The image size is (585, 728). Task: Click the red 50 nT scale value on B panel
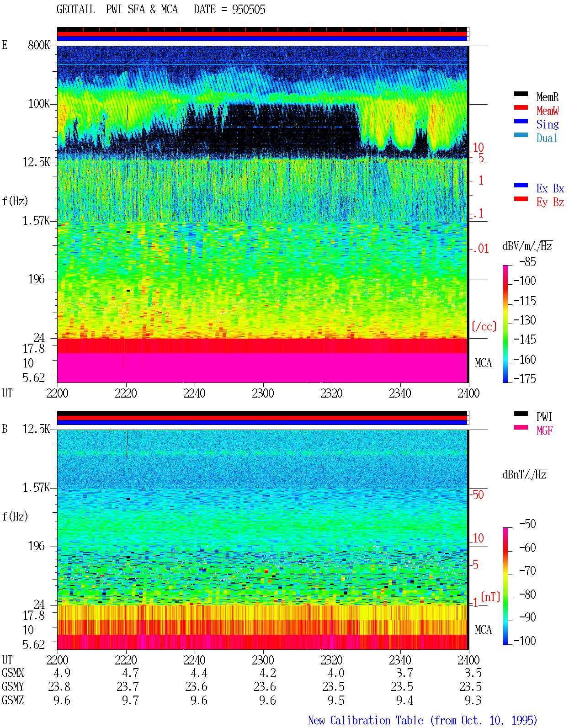pos(478,494)
